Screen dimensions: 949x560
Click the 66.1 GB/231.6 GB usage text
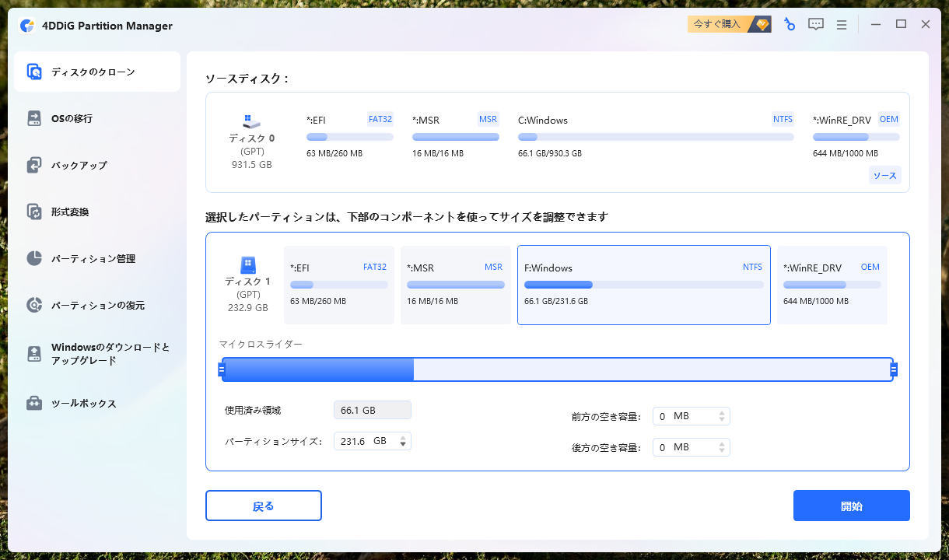pos(556,301)
